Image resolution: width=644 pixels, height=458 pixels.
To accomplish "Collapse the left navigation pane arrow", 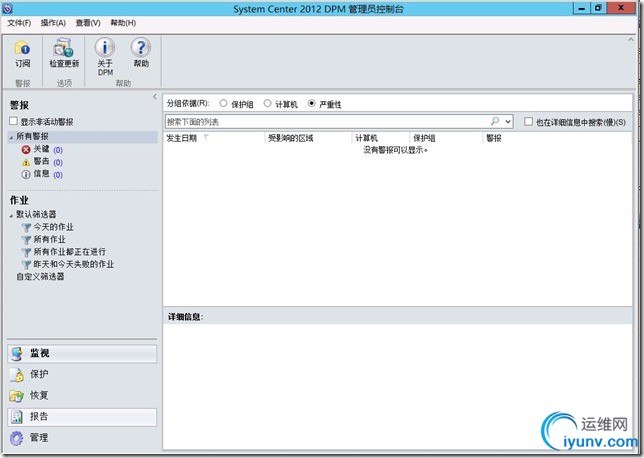I will pyautogui.click(x=154, y=97).
